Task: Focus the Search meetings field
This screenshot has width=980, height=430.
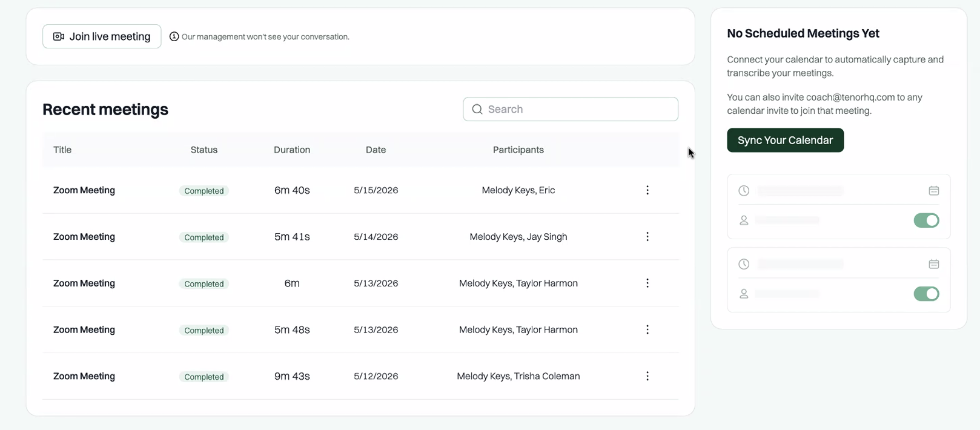Action: tap(571, 109)
